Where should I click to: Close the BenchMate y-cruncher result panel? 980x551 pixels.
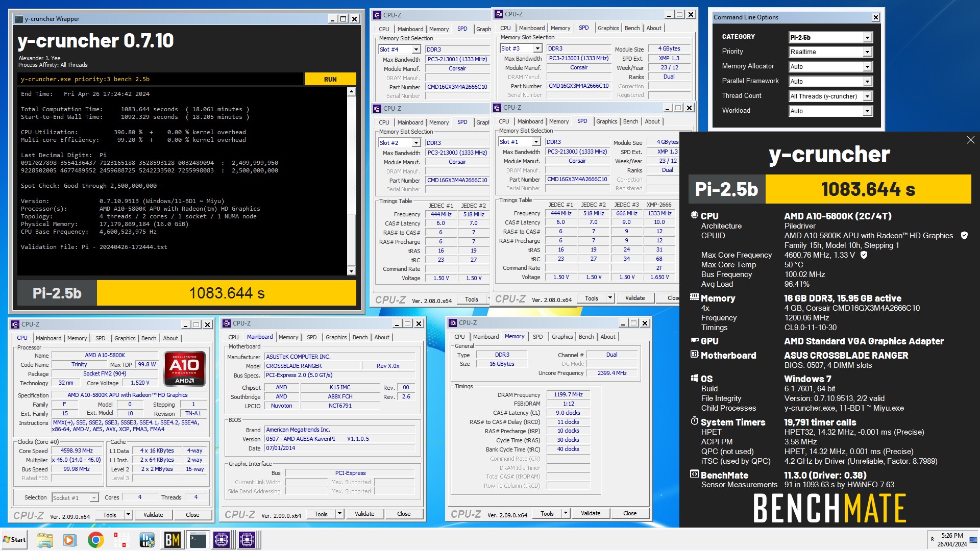point(970,140)
